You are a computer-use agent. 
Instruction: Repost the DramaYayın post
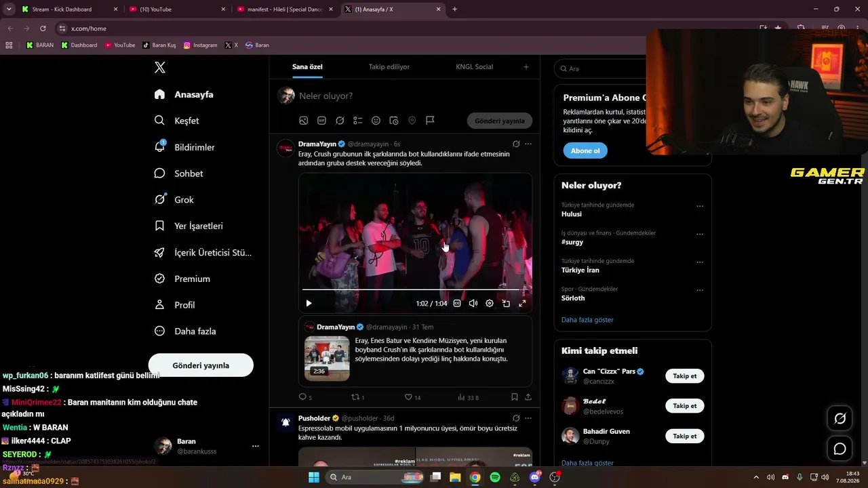click(357, 397)
